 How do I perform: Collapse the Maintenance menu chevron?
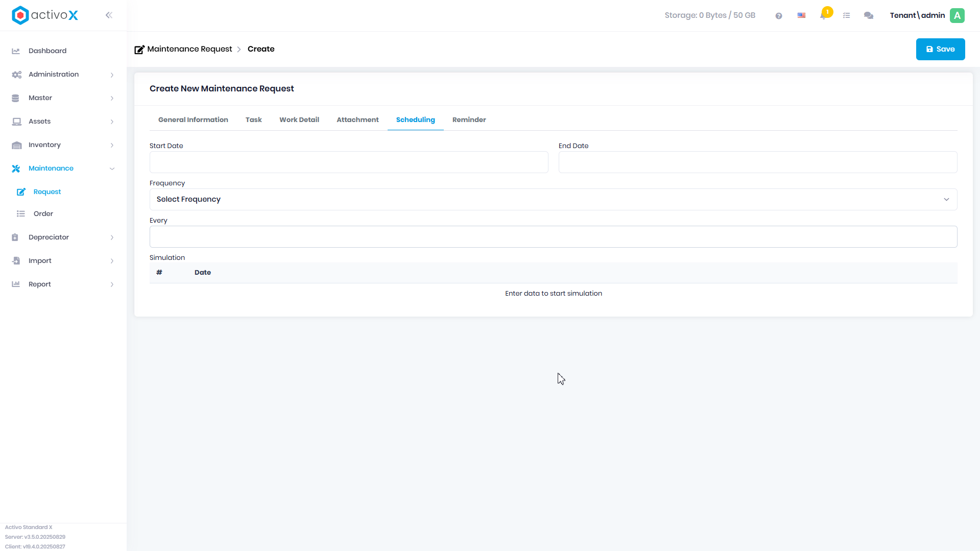112,169
